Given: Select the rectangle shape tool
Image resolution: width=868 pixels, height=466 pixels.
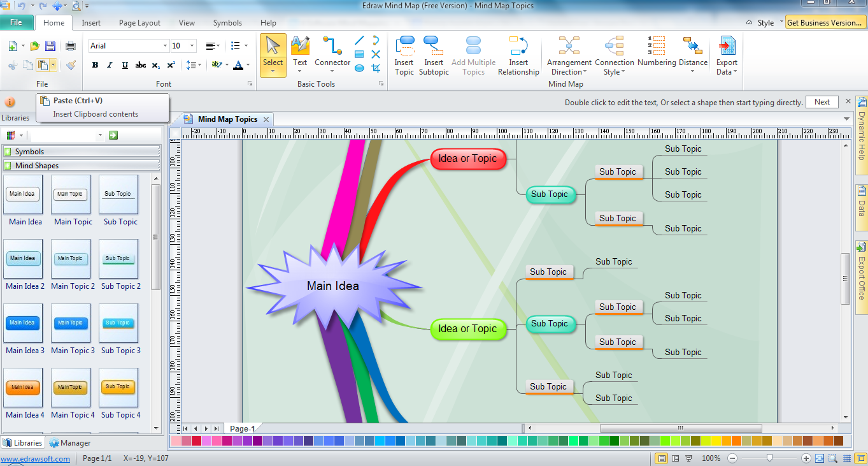Looking at the screenshot, I should [x=359, y=54].
